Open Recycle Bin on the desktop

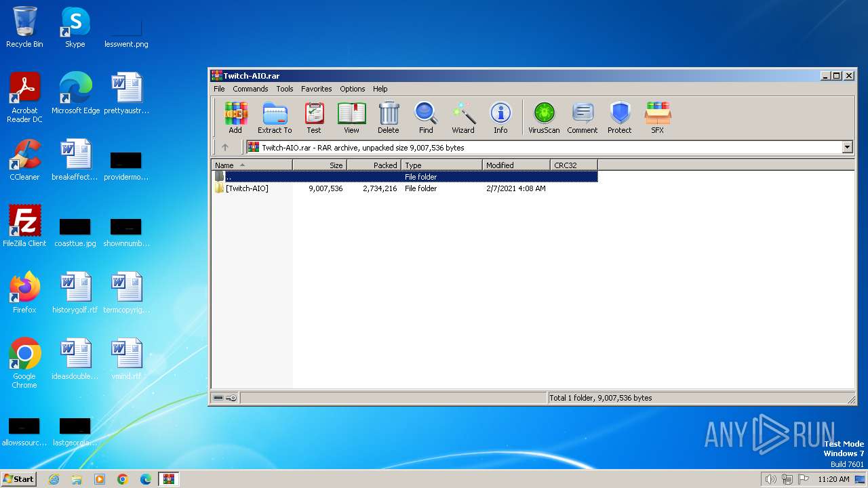(x=24, y=27)
